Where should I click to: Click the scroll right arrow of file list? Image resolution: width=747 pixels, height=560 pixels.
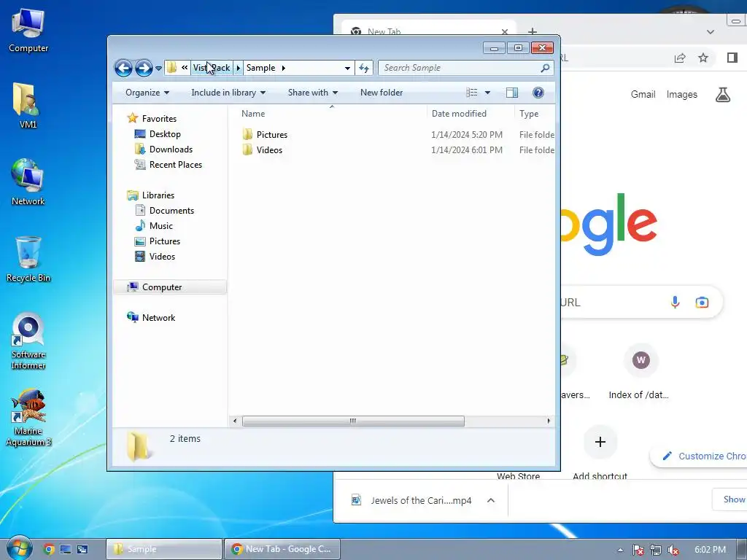click(x=549, y=421)
